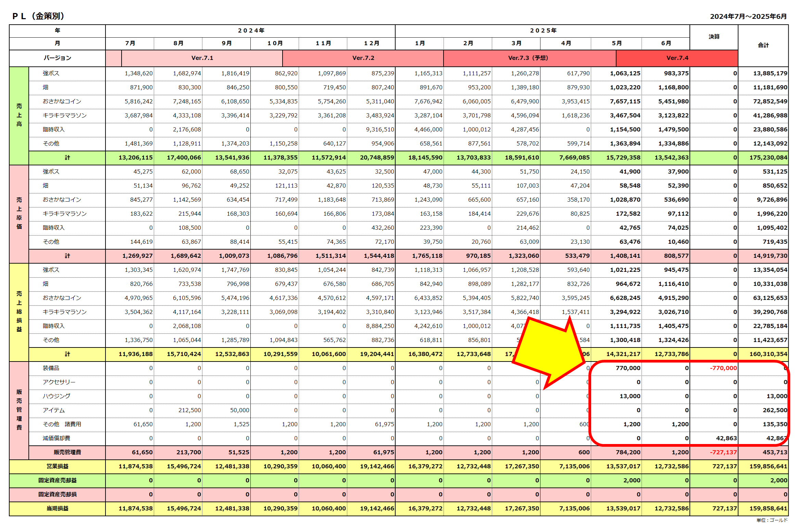Click the 営業損益 row label
The height and width of the screenshot is (532, 798).
coord(57,466)
